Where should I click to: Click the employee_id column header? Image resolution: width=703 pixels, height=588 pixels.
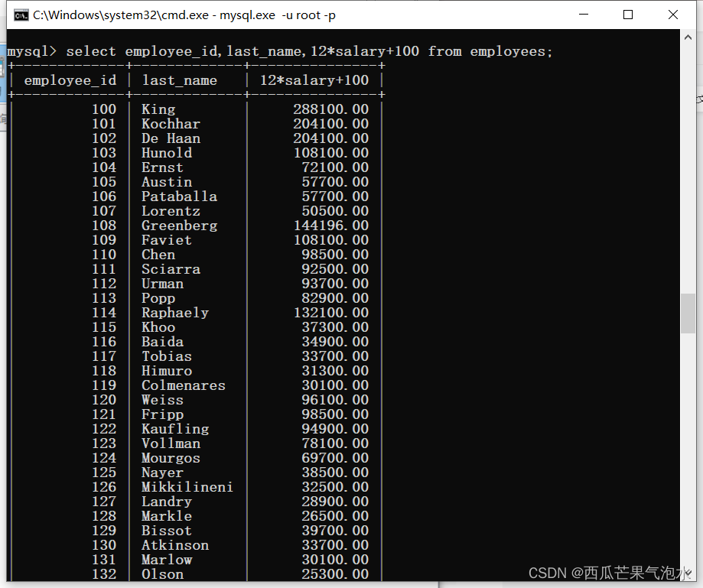point(70,80)
